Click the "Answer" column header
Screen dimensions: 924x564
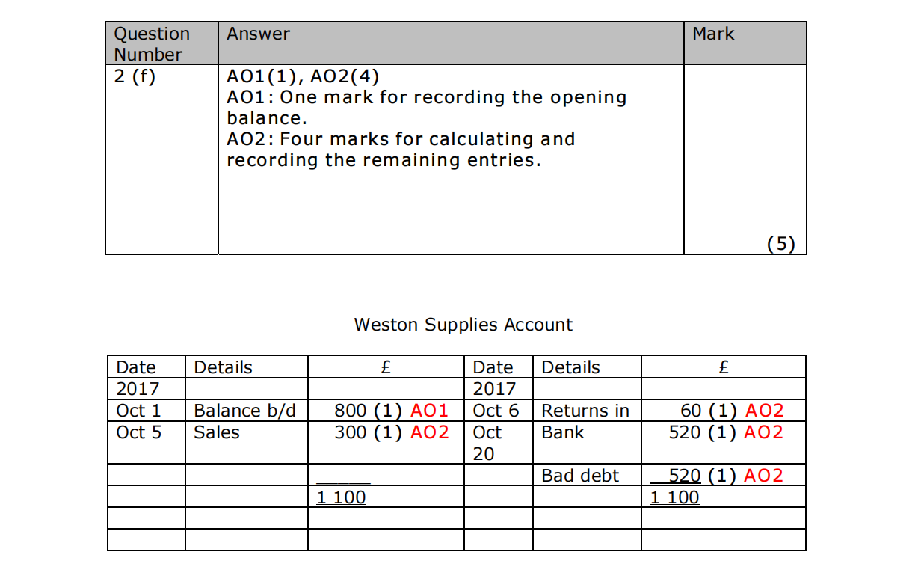(259, 34)
